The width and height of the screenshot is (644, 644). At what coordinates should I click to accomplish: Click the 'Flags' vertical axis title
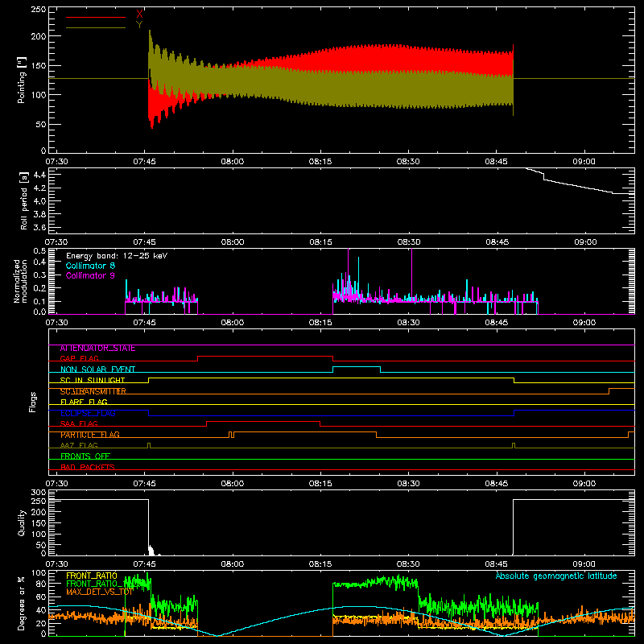[x=32, y=402]
